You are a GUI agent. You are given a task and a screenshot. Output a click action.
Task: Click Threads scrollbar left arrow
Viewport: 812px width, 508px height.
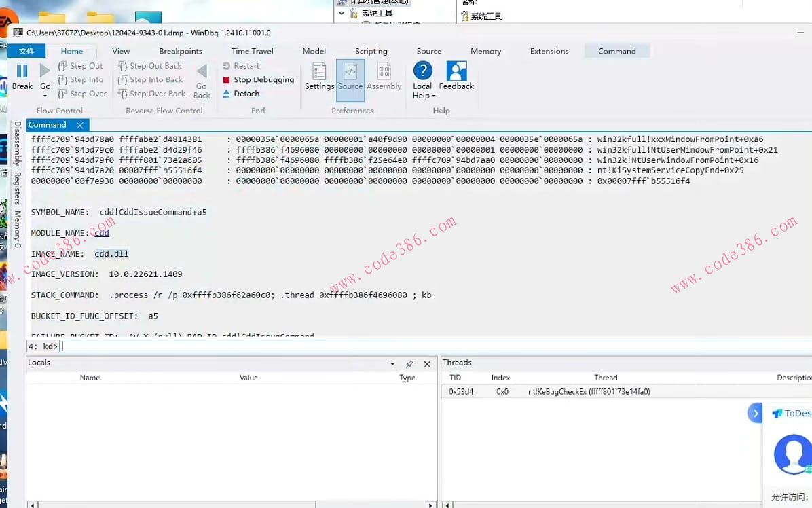(449, 505)
